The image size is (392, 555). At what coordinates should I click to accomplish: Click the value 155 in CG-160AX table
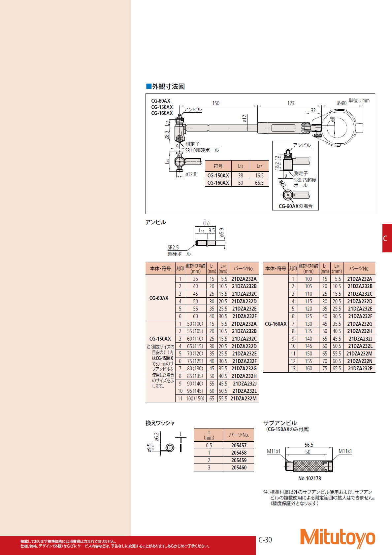coord(309,361)
